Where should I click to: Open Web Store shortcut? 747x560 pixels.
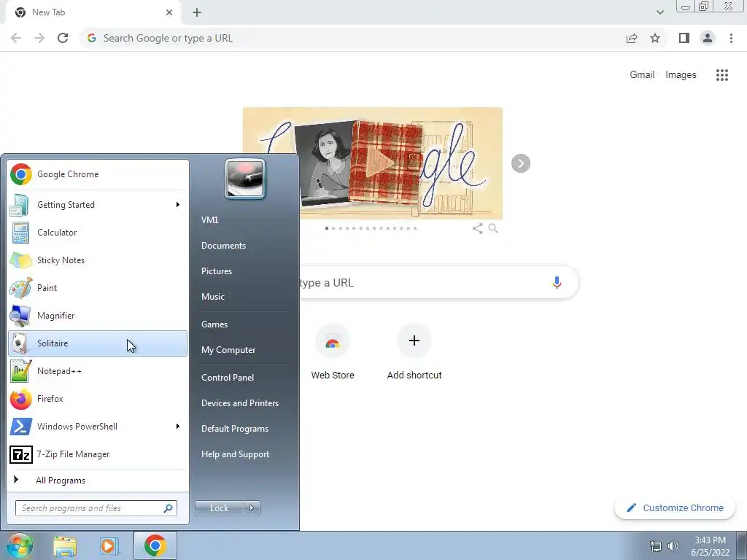coord(333,352)
